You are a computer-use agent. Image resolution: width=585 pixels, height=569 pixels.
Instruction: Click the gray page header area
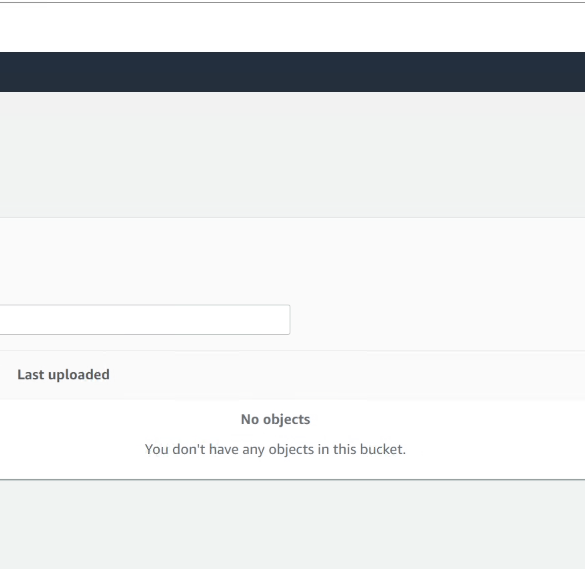[292, 154]
